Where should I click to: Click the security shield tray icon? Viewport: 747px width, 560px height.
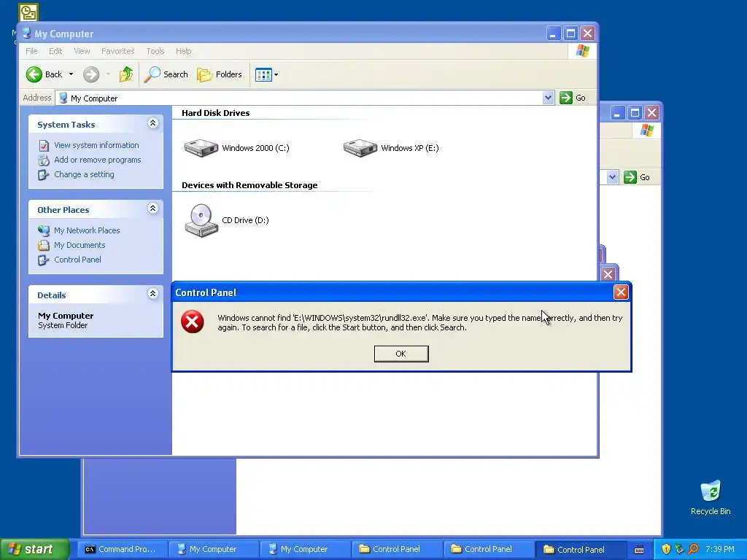tap(666, 549)
